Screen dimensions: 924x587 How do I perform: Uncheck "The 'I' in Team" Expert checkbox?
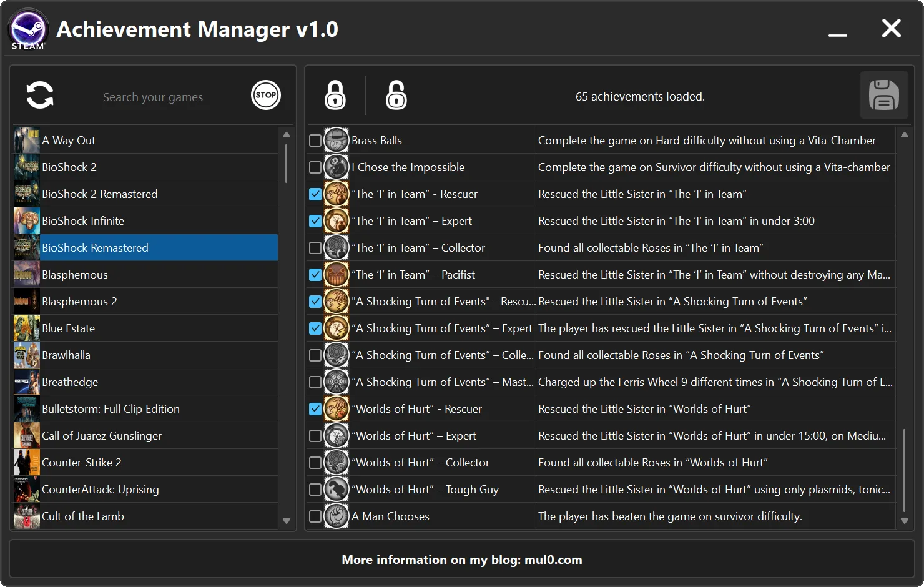point(315,221)
